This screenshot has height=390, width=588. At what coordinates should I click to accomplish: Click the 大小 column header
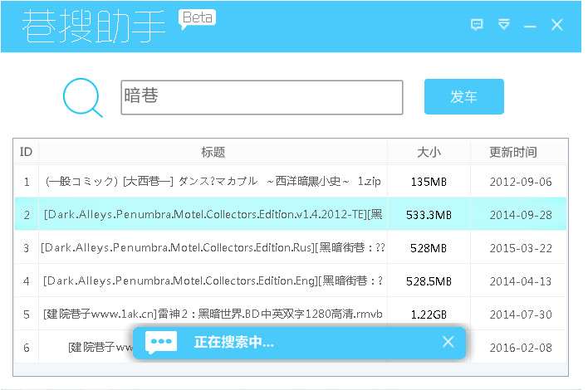429,152
